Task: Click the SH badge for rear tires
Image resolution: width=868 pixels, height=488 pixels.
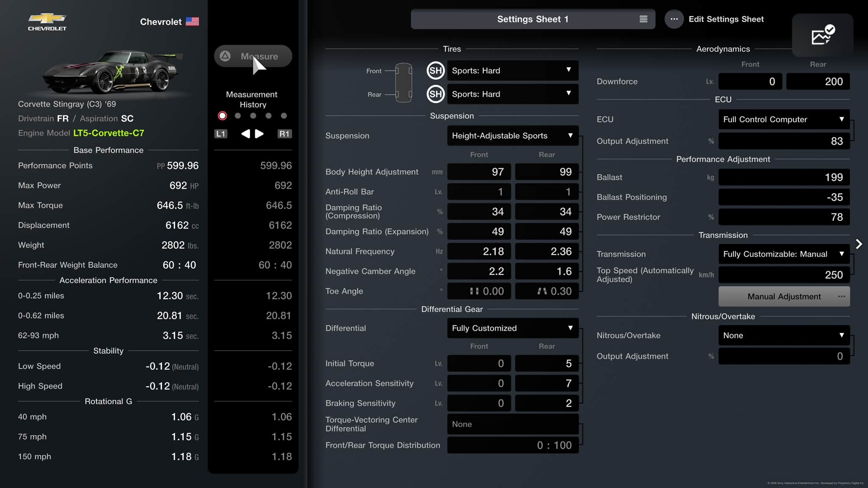Action: coord(436,94)
